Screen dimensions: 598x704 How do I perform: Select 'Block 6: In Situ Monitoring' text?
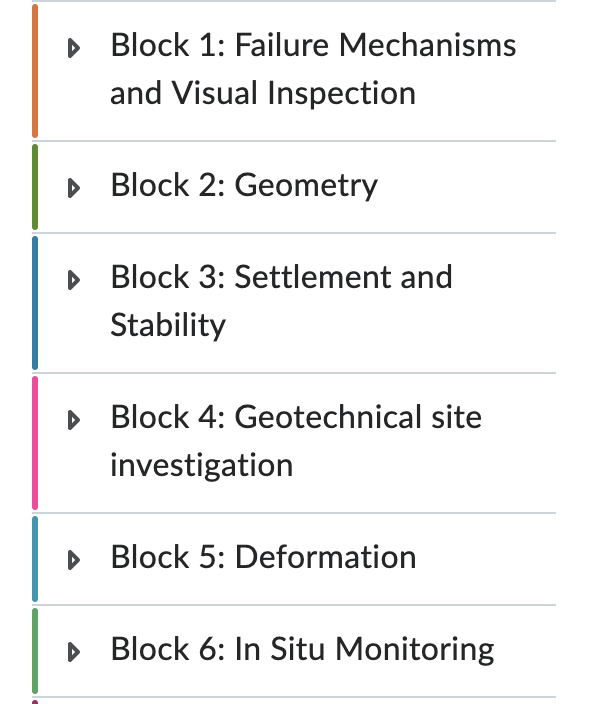[303, 649]
